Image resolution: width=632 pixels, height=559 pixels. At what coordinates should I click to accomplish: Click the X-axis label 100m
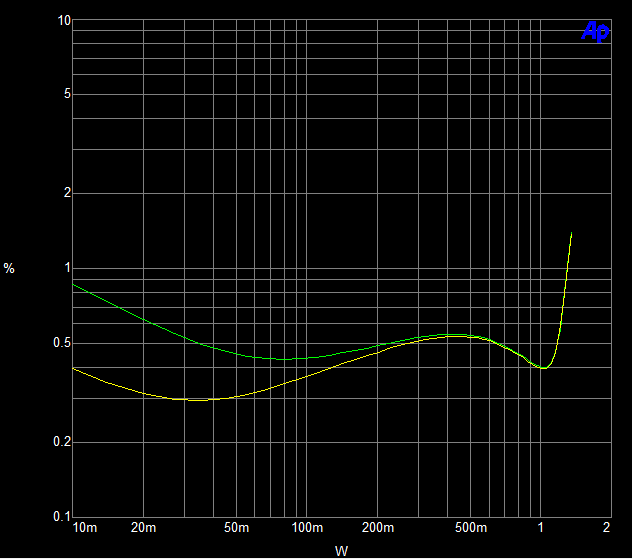pos(307,528)
